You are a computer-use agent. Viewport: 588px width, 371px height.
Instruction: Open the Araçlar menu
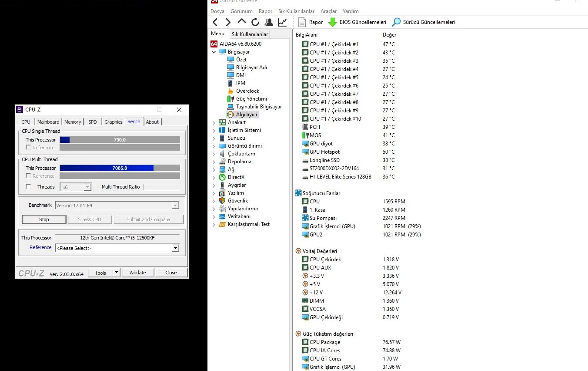328,11
